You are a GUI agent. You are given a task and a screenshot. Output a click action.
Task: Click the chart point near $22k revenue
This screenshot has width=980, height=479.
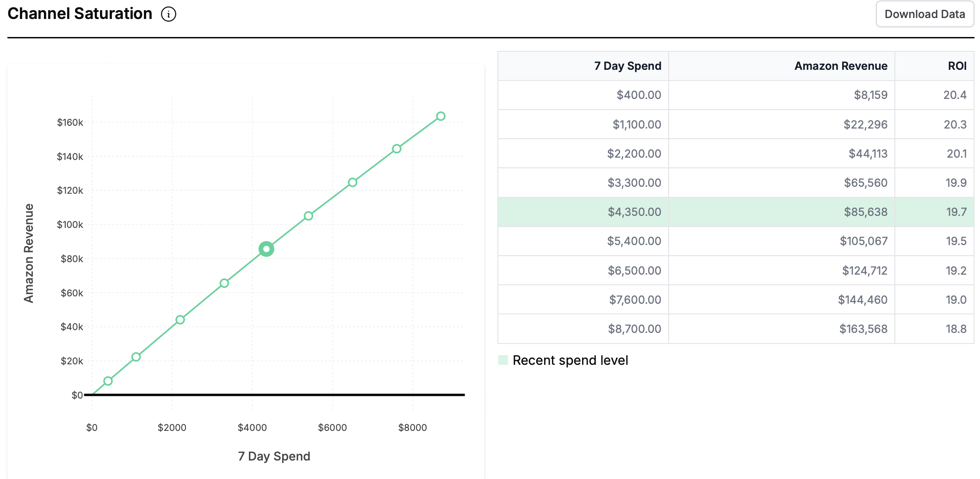point(136,357)
